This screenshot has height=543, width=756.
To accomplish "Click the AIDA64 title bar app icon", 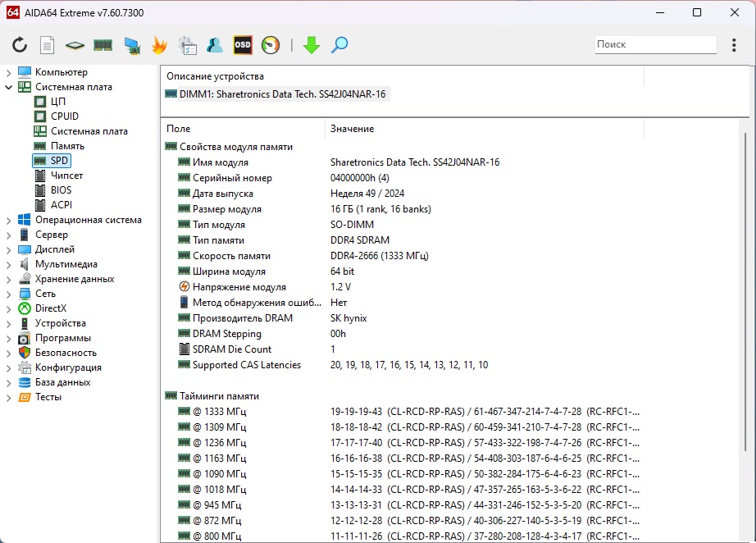I will [x=12, y=12].
